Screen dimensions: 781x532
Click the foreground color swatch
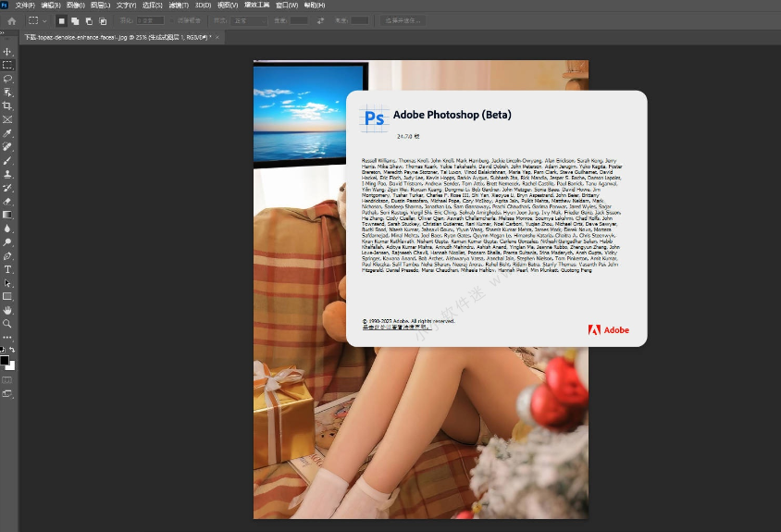(5, 359)
